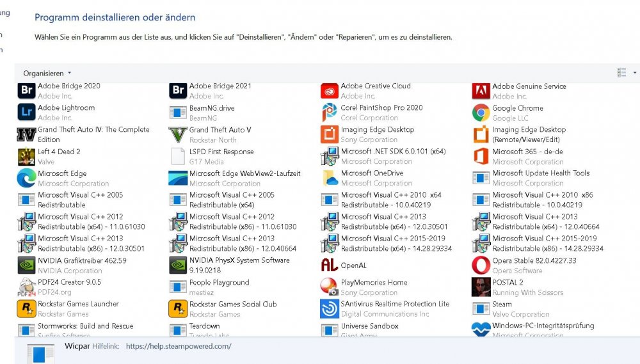Select the Grand Theft Auto IV icon
Screen dimensions: 640x364
(x=26, y=134)
